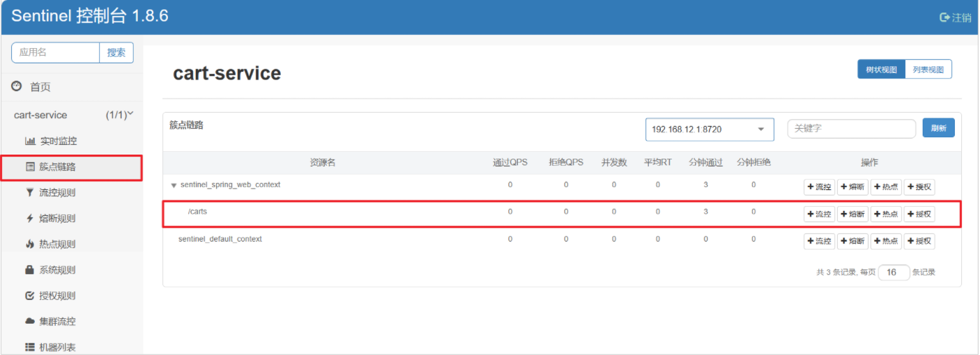The image size is (980, 355).
Task: Select the /carts resource row name
Action: (197, 212)
